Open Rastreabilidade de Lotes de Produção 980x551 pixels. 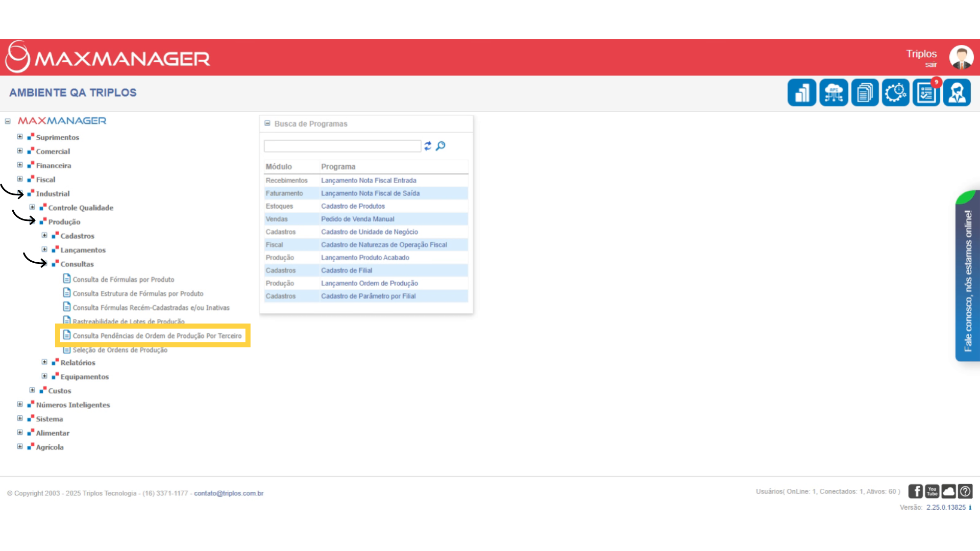coord(129,321)
